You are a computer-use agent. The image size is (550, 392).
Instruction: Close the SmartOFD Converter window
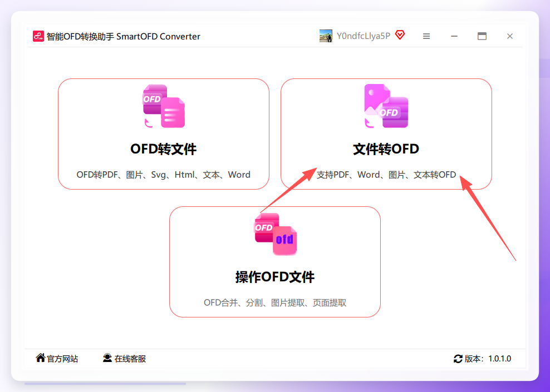(x=510, y=36)
